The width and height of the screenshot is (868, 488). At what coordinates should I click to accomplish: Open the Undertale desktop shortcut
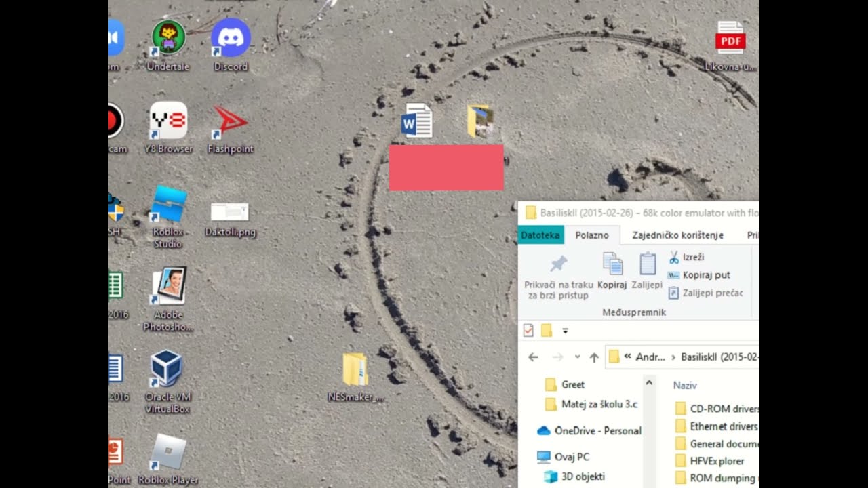pyautogui.click(x=168, y=45)
